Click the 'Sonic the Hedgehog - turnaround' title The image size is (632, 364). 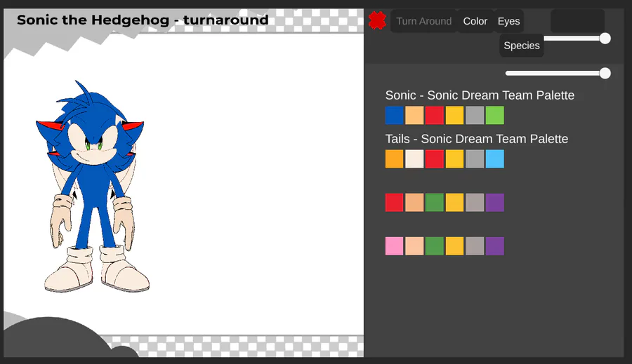143,20
